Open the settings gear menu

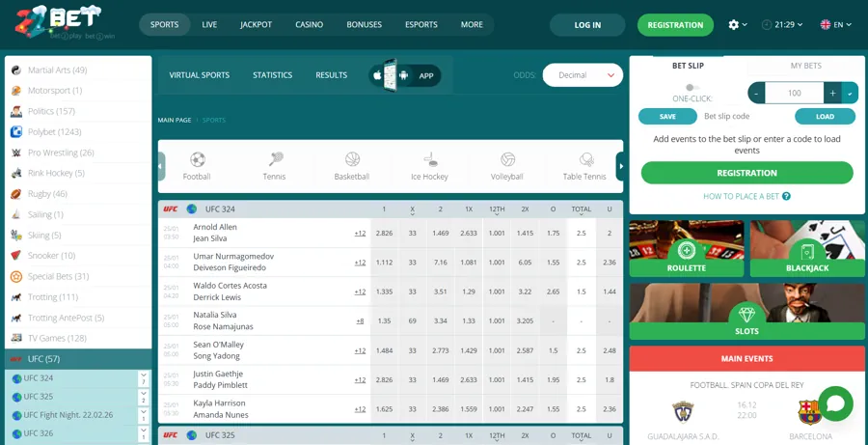pos(734,25)
